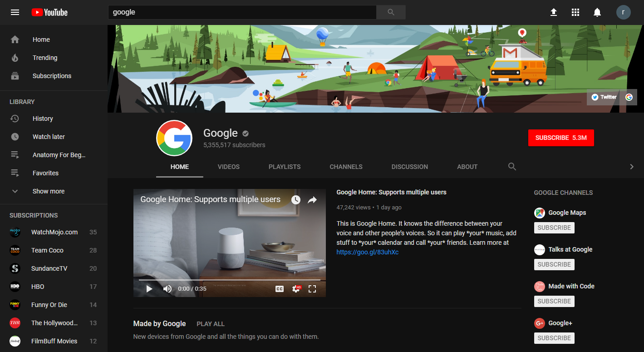Show more channel tabs arrow
The image size is (644, 352).
point(632,167)
